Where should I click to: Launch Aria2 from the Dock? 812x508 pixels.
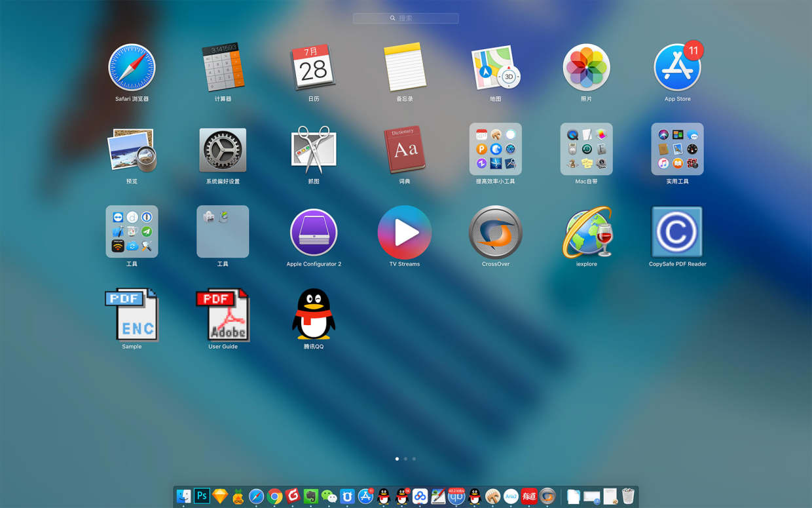pyautogui.click(x=511, y=496)
